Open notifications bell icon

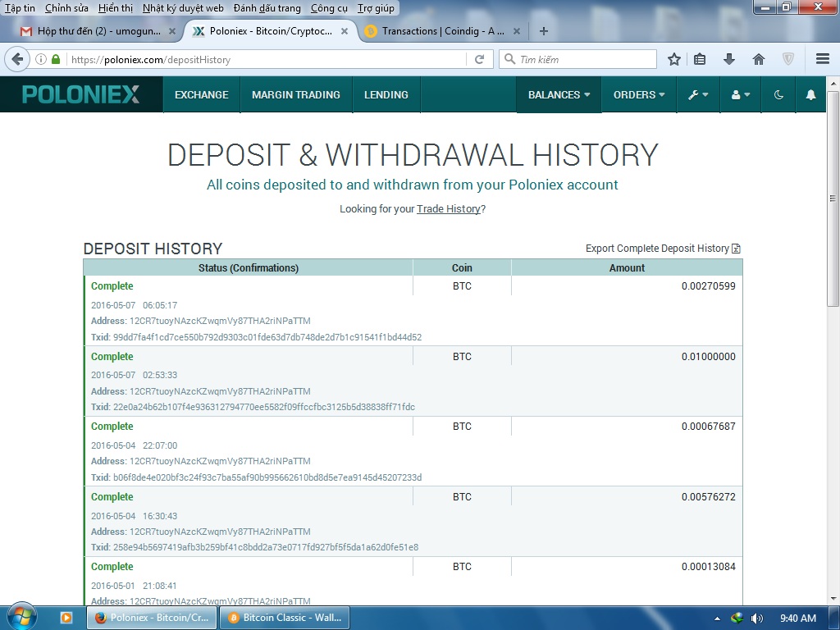pos(811,95)
